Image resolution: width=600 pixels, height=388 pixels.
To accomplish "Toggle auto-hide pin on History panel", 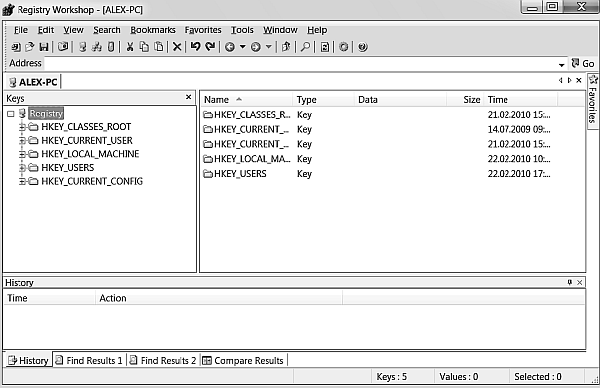I will coord(570,282).
